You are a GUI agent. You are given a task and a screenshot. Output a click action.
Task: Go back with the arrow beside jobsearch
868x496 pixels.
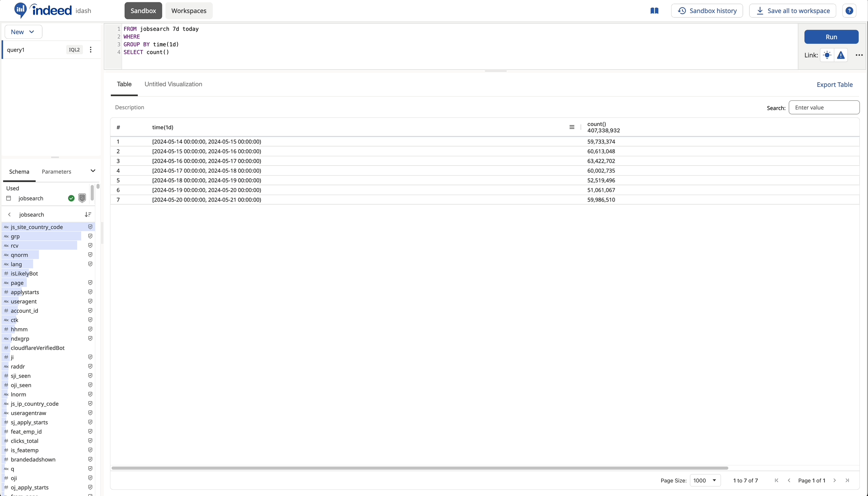(9, 214)
